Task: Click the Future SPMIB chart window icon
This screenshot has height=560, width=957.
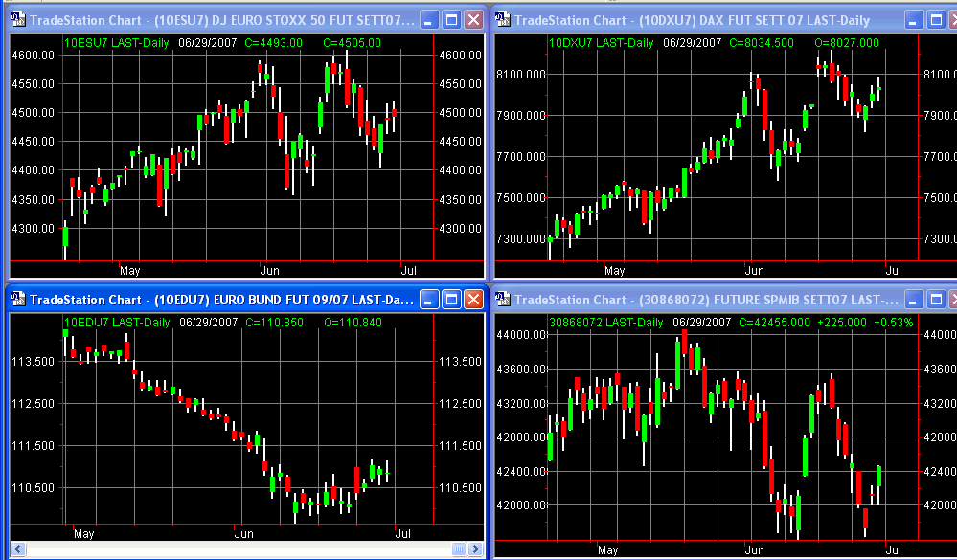Action: (x=502, y=300)
